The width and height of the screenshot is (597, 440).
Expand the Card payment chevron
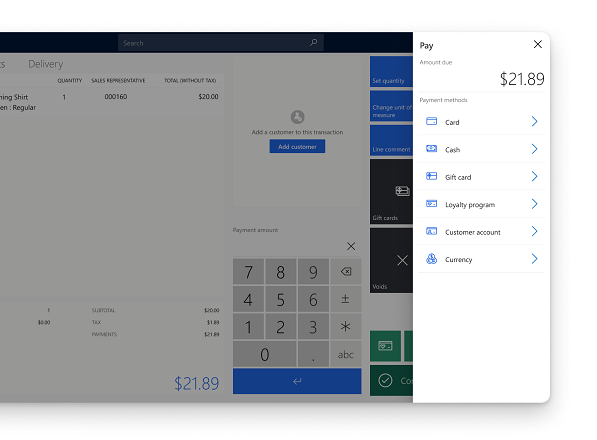534,121
